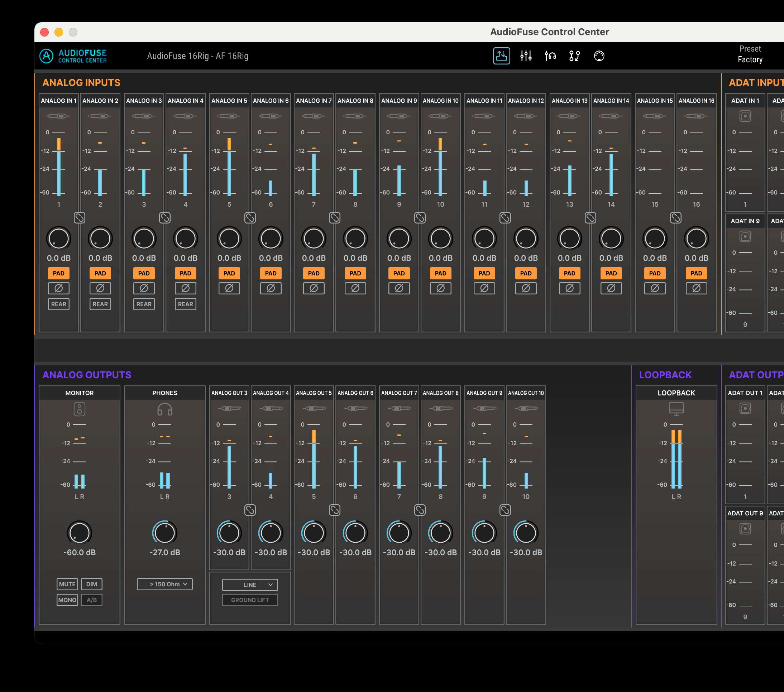Click the Analog In 1 jack plug icon
The width and height of the screenshot is (784, 692).
pyautogui.click(x=58, y=116)
